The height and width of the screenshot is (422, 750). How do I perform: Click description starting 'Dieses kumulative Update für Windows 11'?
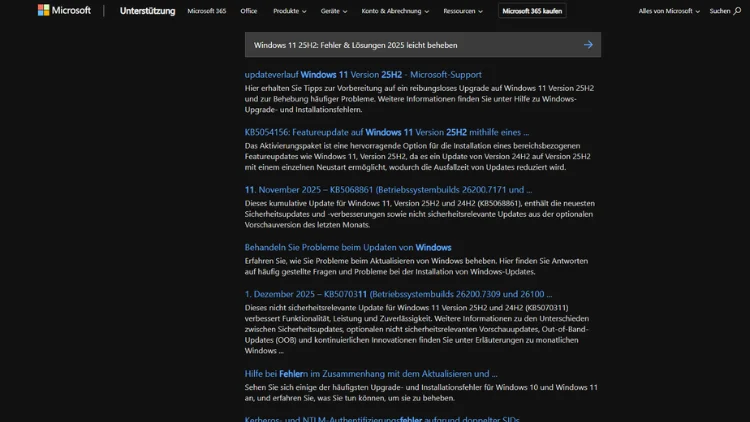click(x=419, y=214)
